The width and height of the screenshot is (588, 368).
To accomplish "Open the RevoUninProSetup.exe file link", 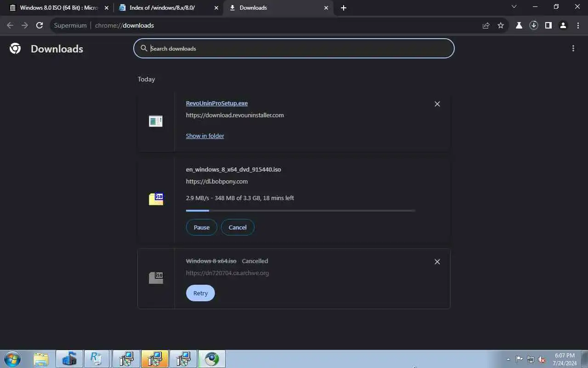I will coord(217,103).
